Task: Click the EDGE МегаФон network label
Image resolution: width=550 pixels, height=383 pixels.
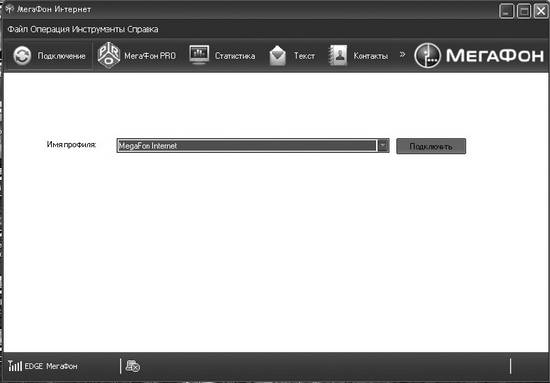Action: 51,366
